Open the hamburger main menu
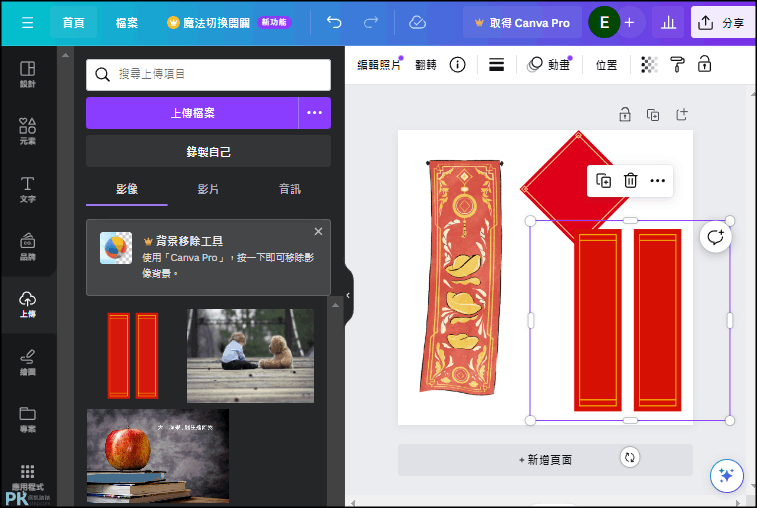The height and width of the screenshot is (508, 757). point(27,23)
